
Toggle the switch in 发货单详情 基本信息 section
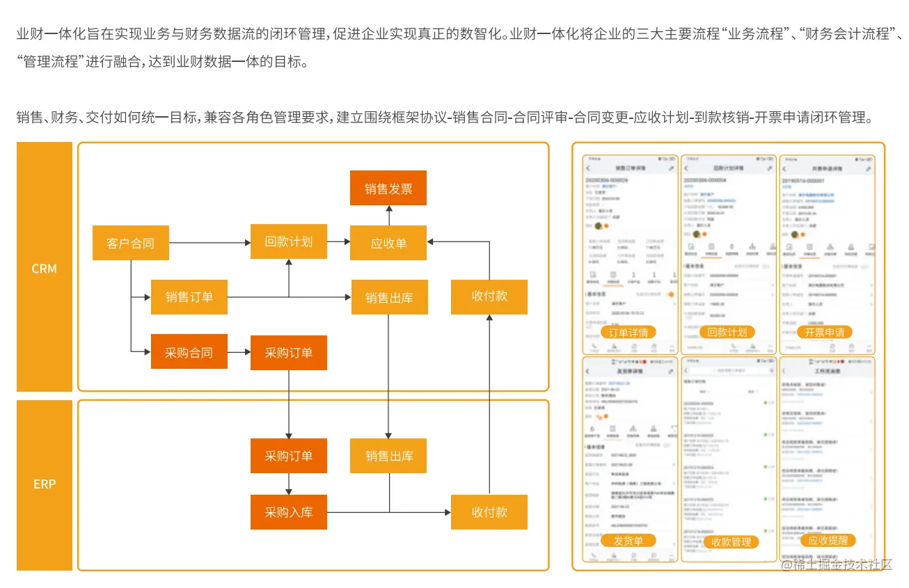[x=667, y=444]
